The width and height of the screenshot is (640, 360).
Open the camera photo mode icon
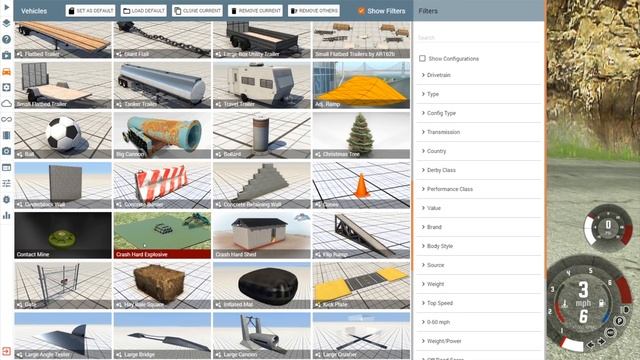tap(6, 151)
